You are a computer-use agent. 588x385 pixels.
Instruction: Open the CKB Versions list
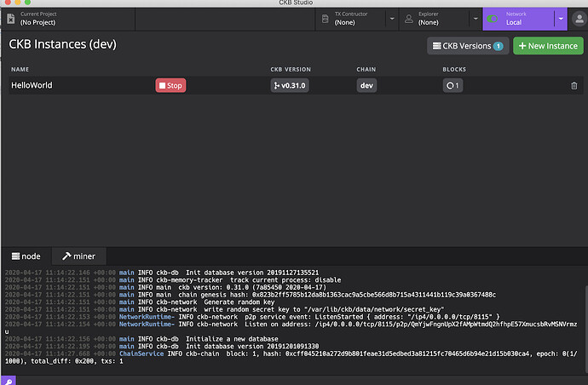point(468,46)
